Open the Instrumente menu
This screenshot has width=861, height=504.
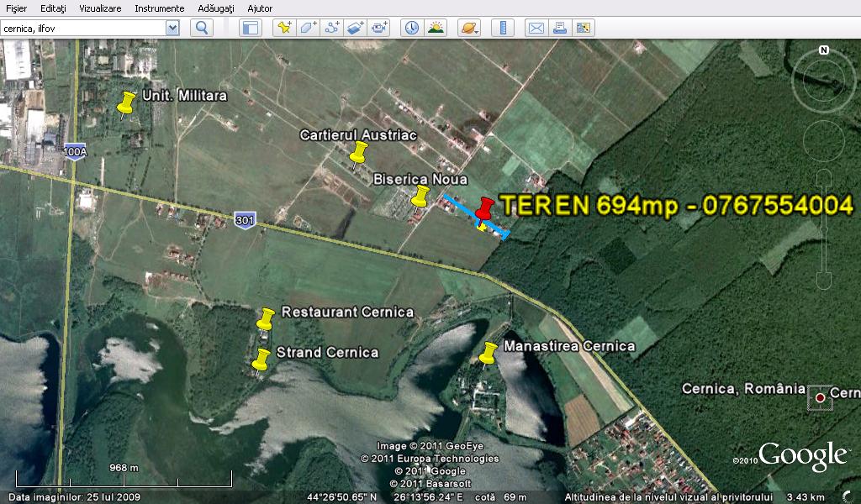pyautogui.click(x=159, y=8)
